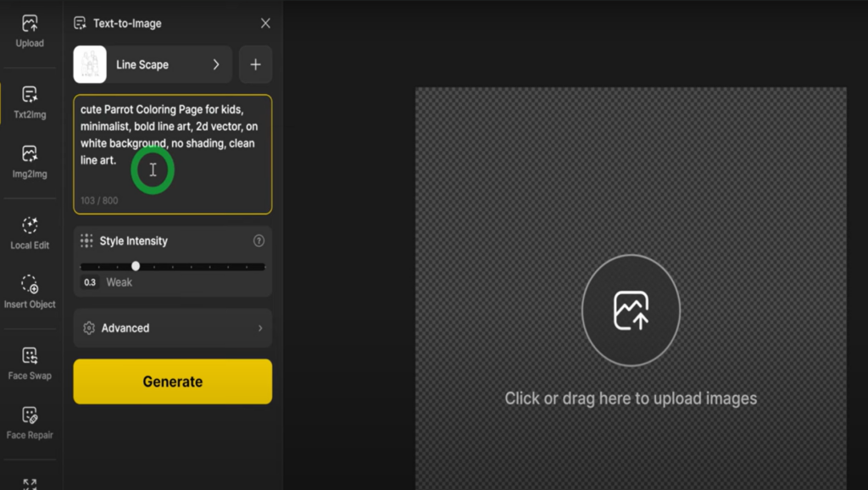
Task: Click the Advanced gear icon
Action: [x=89, y=328]
